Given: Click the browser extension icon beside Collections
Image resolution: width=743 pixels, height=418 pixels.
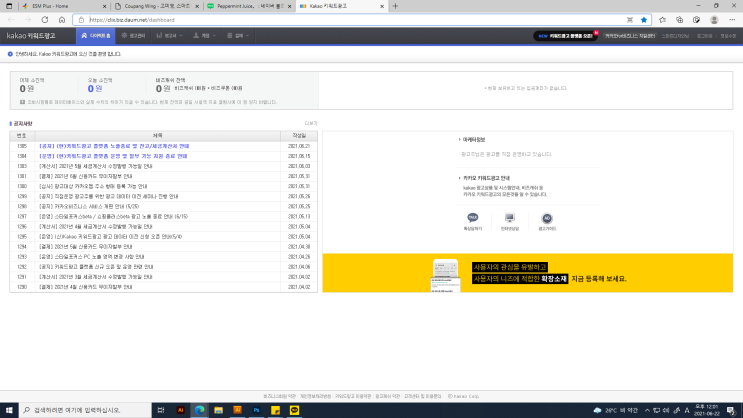Looking at the screenshot, I should (697, 20).
